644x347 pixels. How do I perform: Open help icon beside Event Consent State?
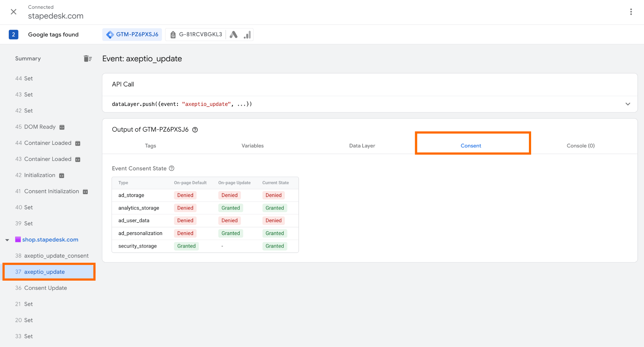point(172,168)
